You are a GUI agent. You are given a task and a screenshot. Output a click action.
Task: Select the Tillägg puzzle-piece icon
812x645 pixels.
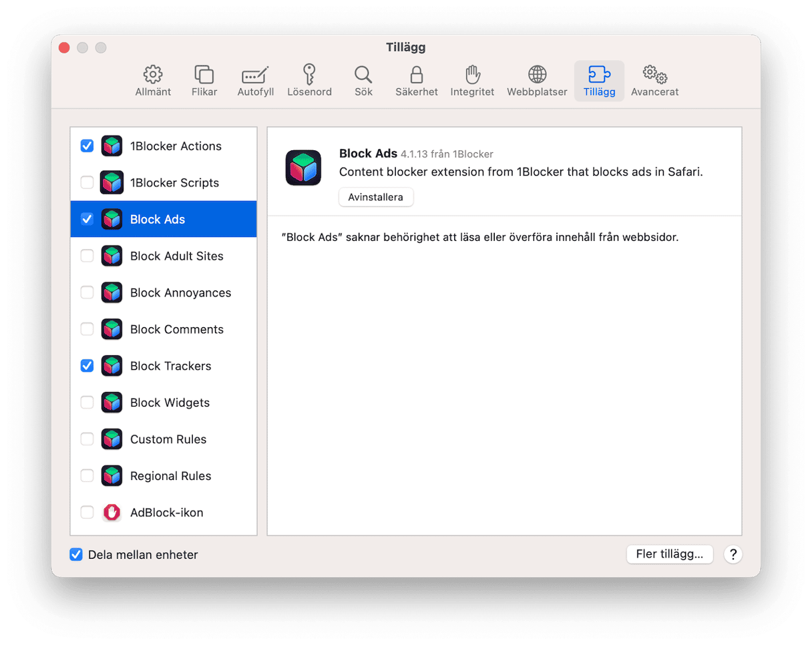click(x=599, y=73)
